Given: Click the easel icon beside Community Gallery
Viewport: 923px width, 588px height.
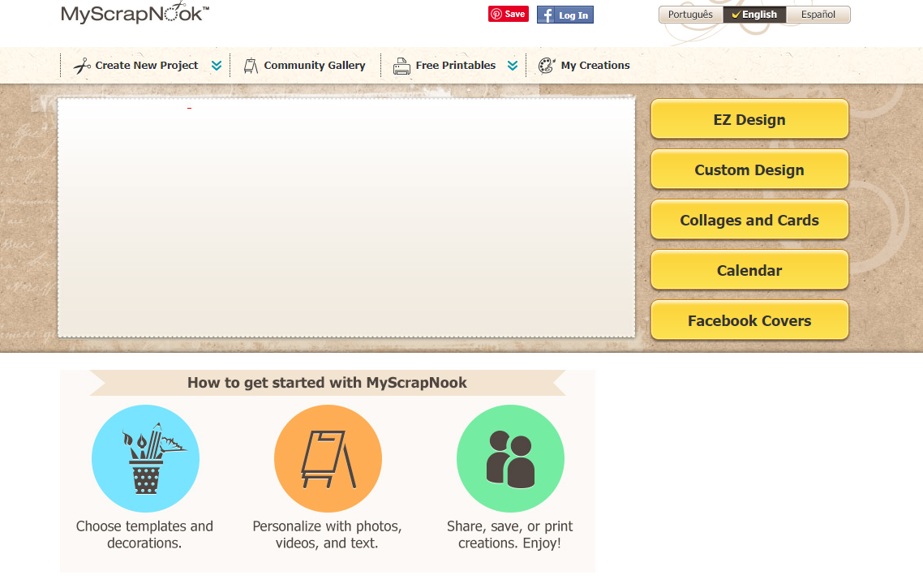Looking at the screenshot, I should 251,66.
